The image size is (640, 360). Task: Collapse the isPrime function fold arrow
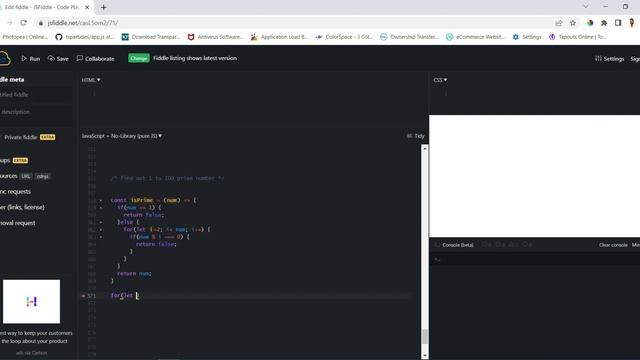point(101,200)
